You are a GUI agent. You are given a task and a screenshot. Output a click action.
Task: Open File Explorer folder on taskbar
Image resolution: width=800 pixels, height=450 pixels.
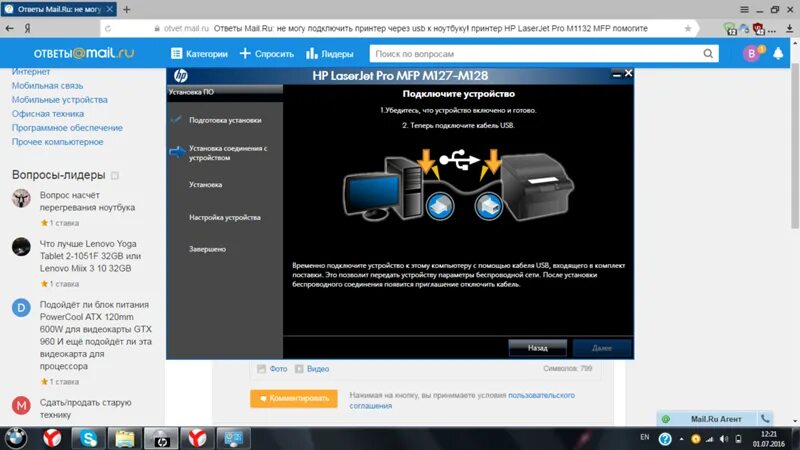[124, 438]
